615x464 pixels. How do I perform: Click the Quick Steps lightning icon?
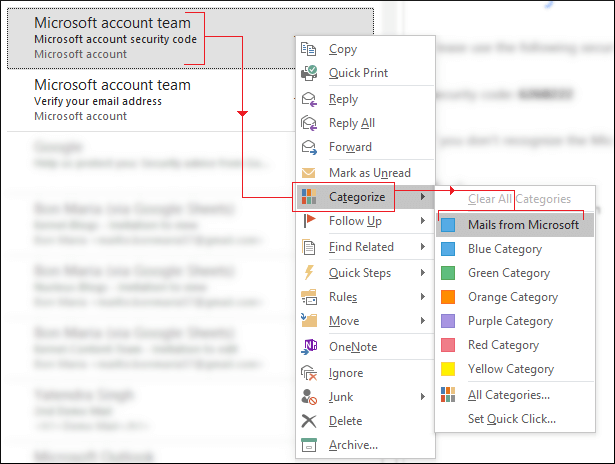pyautogui.click(x=309, y=273)
